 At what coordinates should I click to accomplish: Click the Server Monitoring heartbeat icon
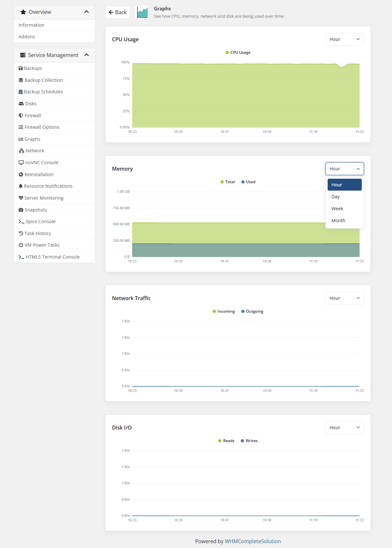(x=21, y=198)
